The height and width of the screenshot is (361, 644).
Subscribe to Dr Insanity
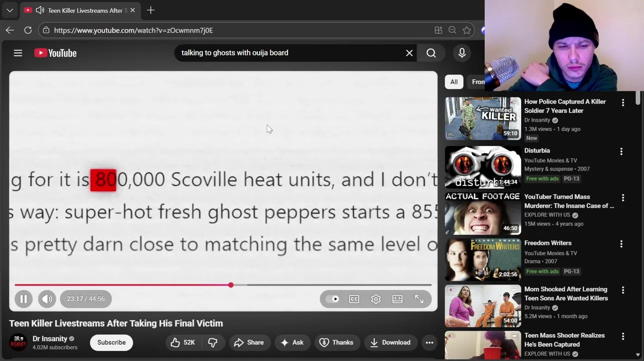[x=111, y=342]
